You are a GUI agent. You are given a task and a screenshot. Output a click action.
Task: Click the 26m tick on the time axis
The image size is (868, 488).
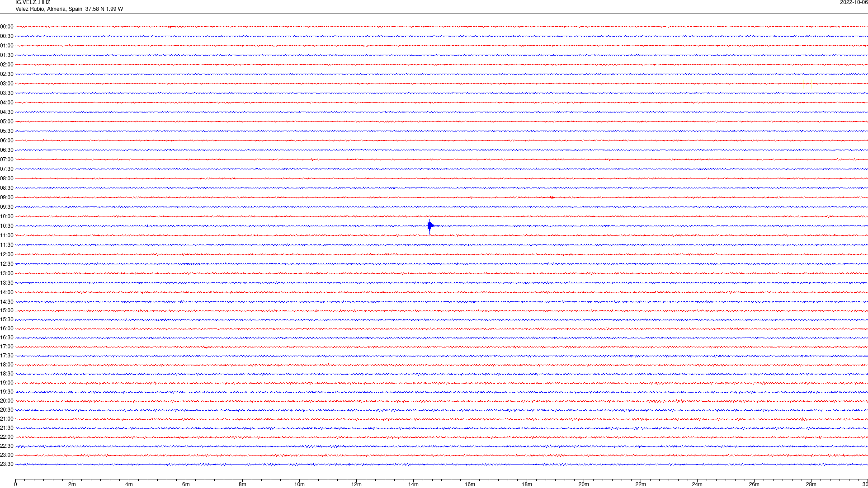pyautogui.click(x=754, y=484)
